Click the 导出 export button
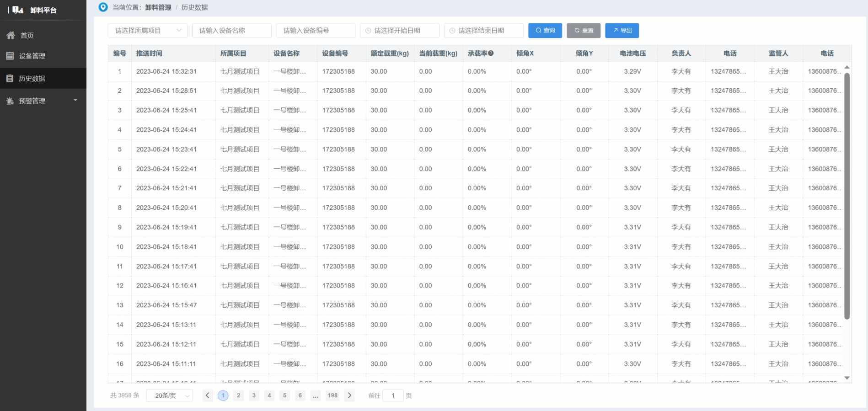The width and height of the screenshot is (868, 411). [622, 31]
